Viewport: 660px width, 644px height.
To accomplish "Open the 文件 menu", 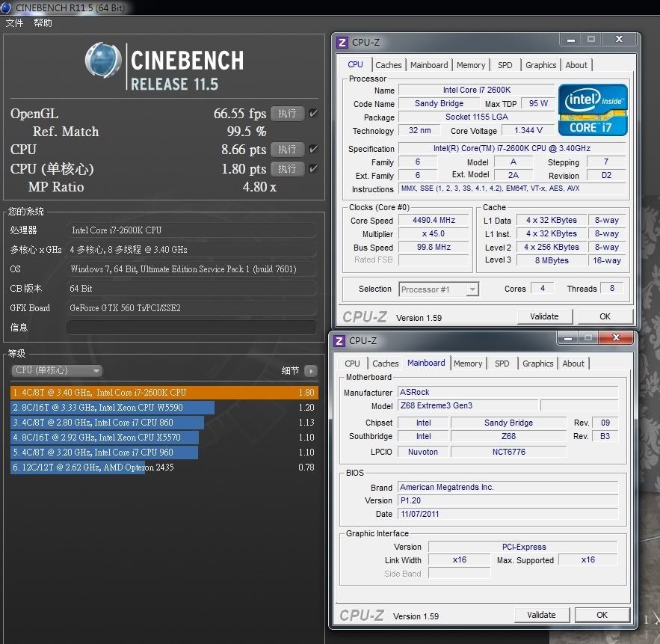I will (14, 22).
